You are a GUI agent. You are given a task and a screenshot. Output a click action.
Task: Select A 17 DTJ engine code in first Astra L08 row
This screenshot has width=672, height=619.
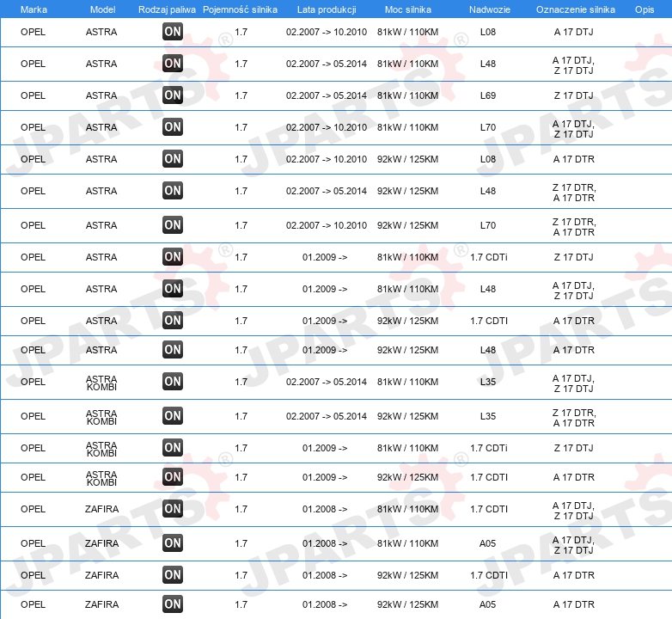click(x=573, y=32)
